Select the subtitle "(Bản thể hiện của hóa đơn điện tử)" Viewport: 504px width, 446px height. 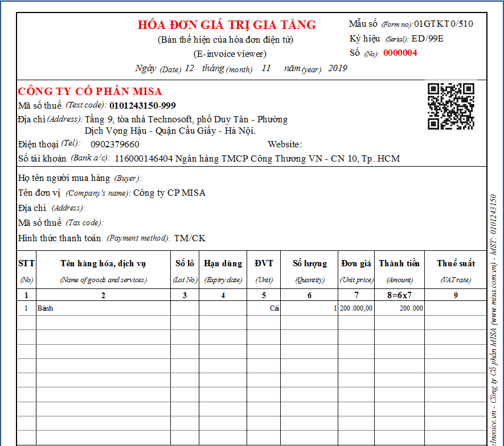[x=226, y=40]
